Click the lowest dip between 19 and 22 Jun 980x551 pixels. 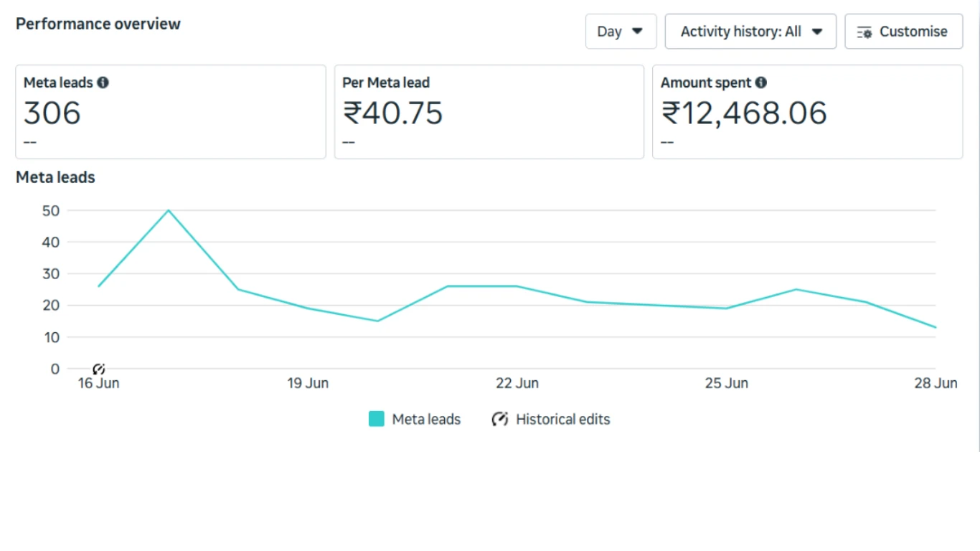click(377, 321)
